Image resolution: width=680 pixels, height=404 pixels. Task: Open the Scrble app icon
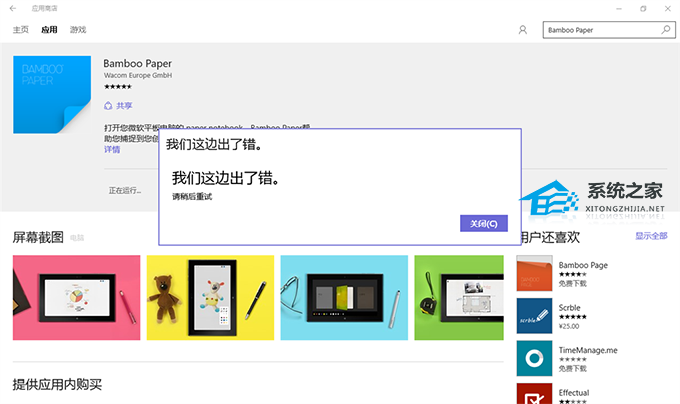(x=534, y=316)
